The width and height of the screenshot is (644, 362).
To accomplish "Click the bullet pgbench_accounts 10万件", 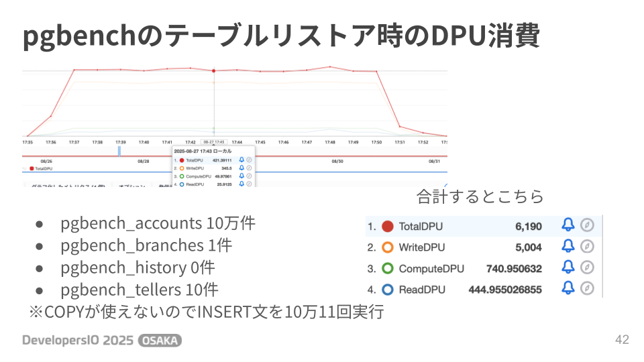I will pos(158,223).
